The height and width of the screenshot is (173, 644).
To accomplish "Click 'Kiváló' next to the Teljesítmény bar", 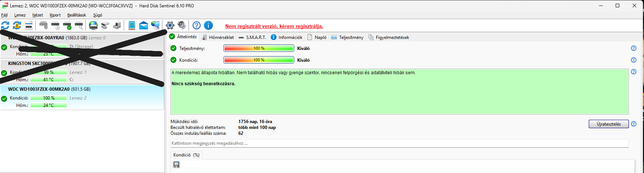I will [x=303, y=48].
